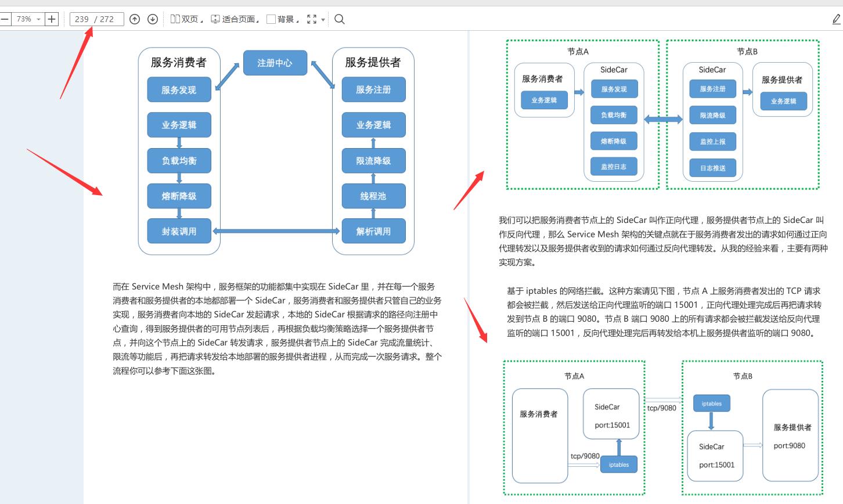The image size is (843, 504).
Task: Click the 封装调用 box
Action: pos(179,231)
